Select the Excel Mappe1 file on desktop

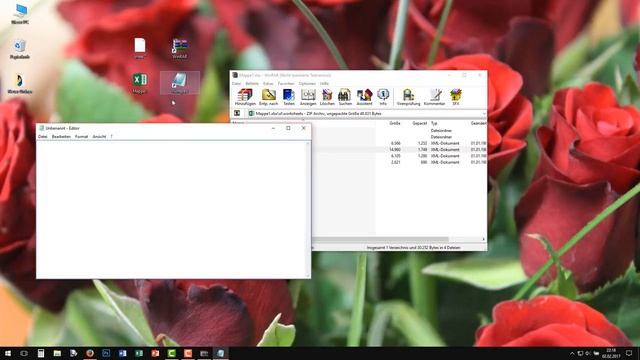coord(140,83)
